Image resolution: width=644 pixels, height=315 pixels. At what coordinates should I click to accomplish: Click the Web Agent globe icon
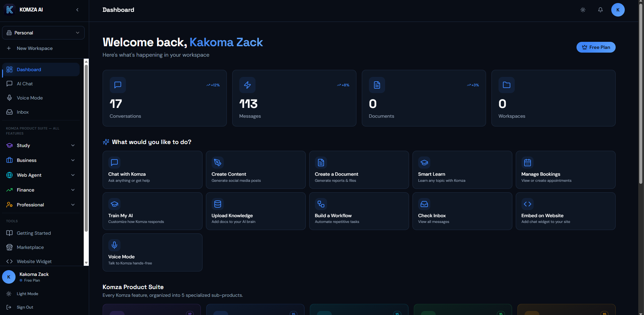pos(9,175)
